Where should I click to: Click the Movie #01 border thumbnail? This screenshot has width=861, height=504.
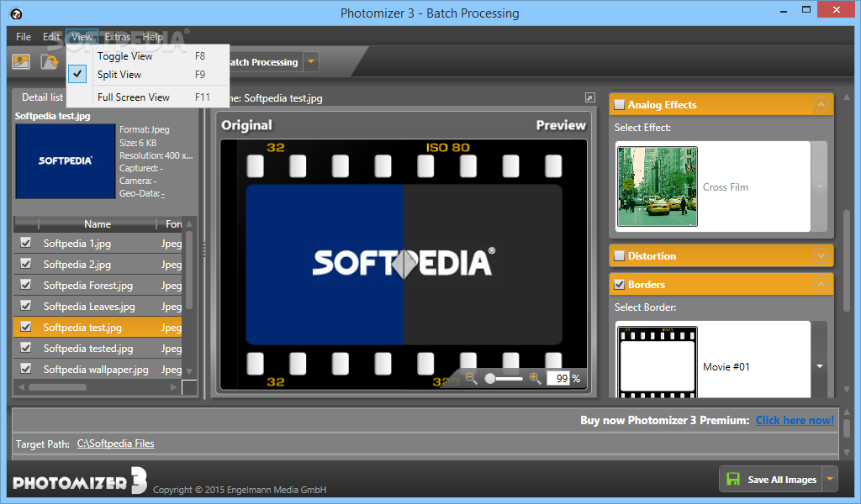(x=658, y=362)
